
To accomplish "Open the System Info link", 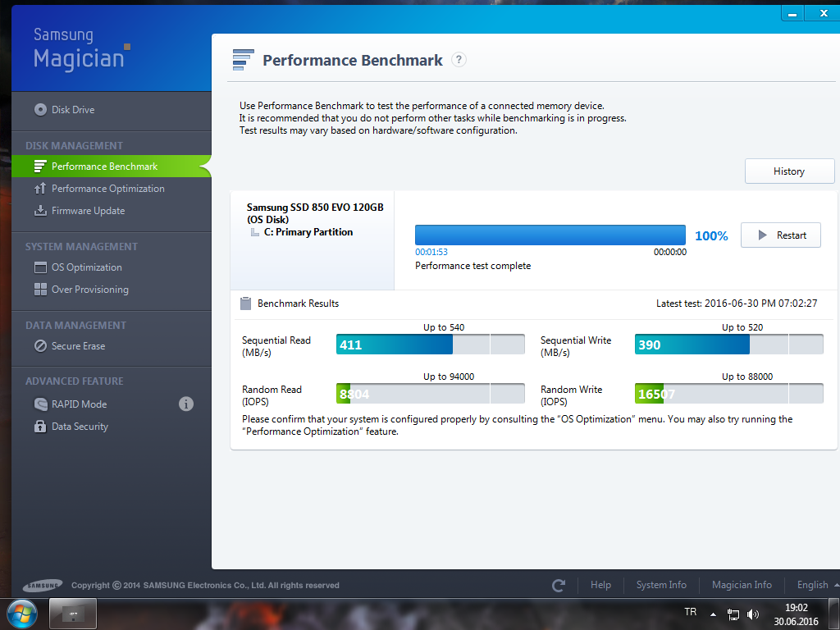I will (661, 585).
